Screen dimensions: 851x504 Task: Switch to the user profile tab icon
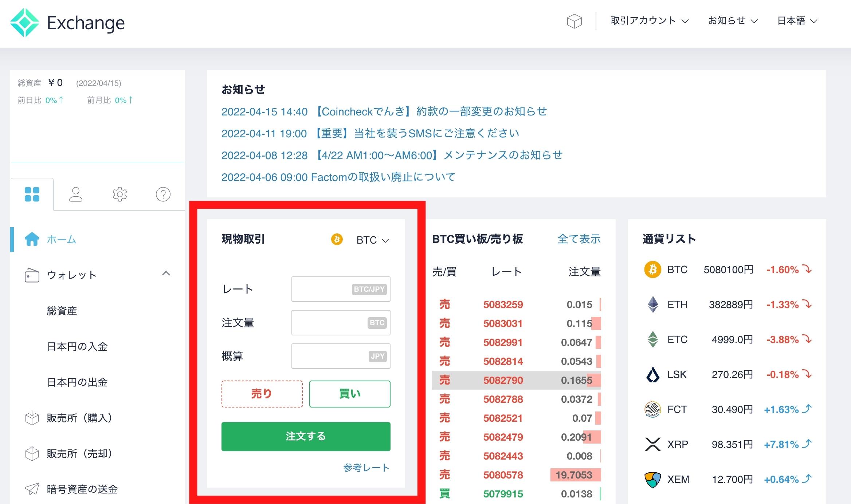point(76,194)
